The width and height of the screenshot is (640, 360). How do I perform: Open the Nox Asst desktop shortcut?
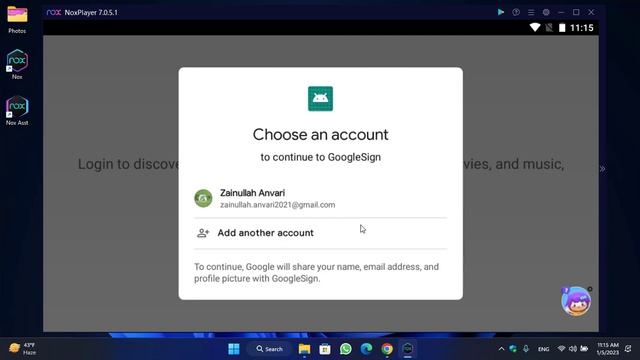(17, 110)
